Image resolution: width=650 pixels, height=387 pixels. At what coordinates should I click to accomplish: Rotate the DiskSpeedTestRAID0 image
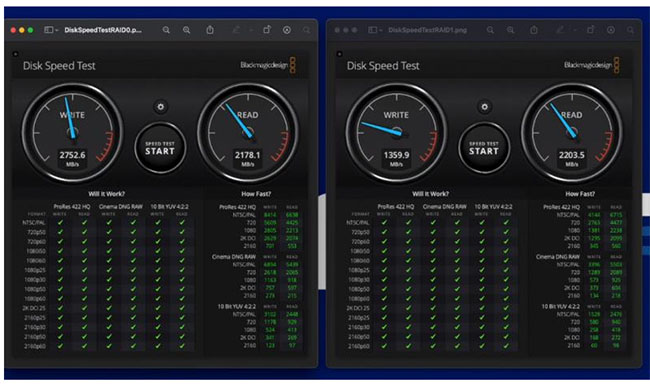pos(267,29)
